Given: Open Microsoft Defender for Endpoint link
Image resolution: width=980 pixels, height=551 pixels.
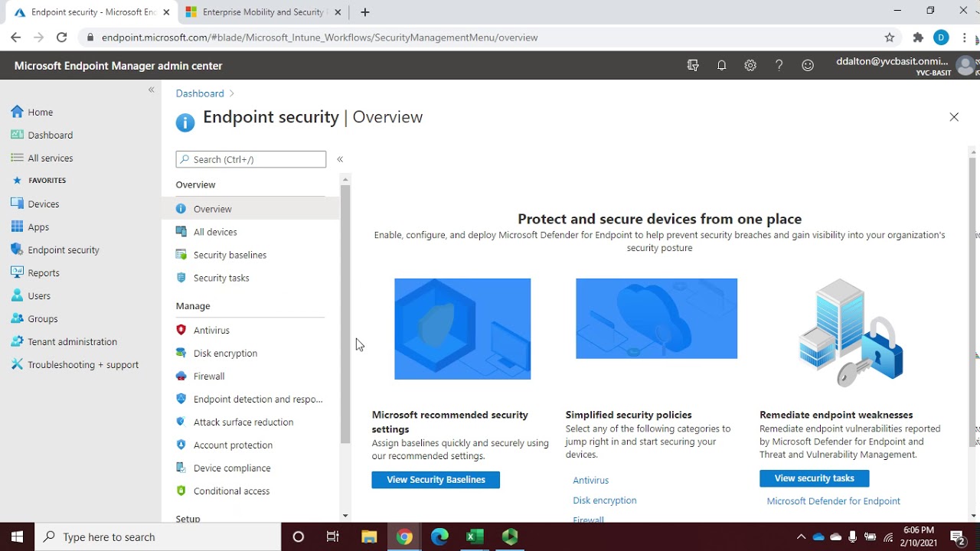Looking at the screenshot, I should [833, 501].
